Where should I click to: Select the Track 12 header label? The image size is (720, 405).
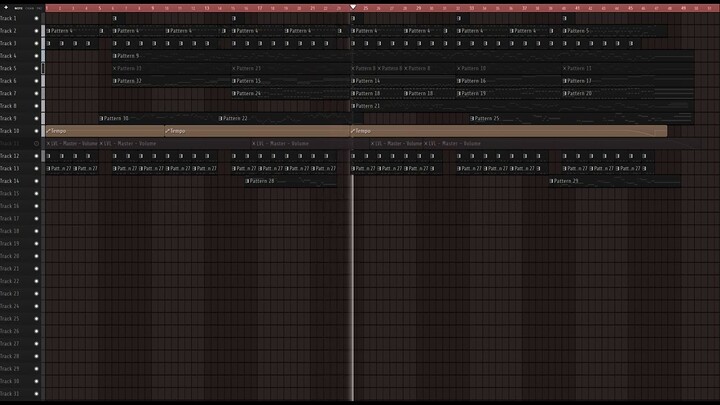[x=10, y=156]
